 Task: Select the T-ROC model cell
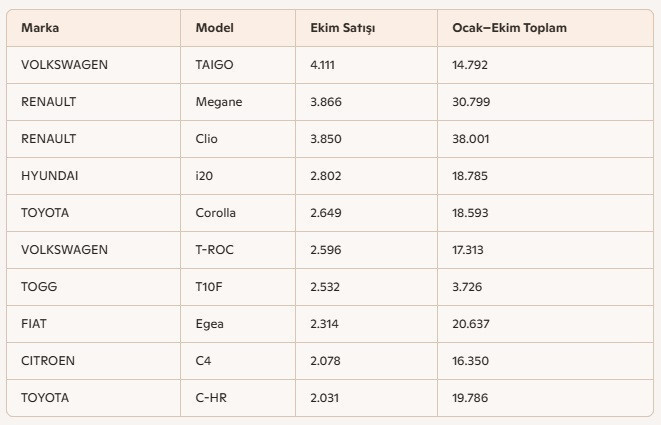point(214,250)
